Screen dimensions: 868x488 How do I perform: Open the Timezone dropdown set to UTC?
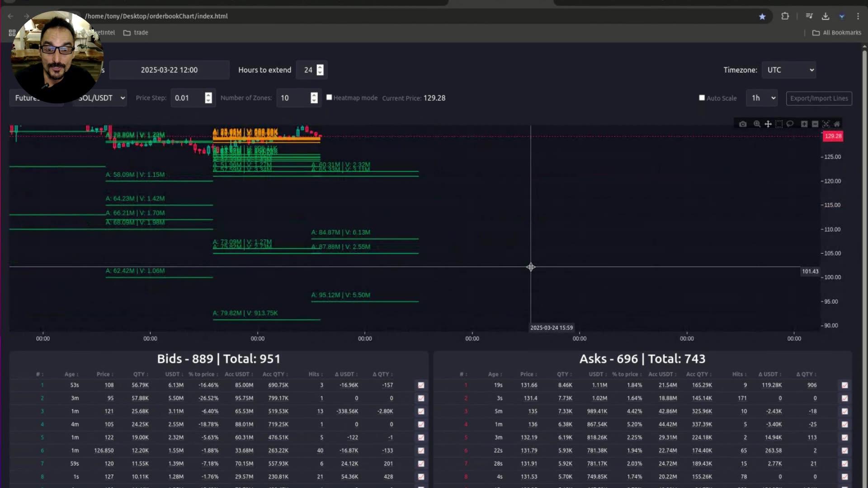tap(789, 70)
